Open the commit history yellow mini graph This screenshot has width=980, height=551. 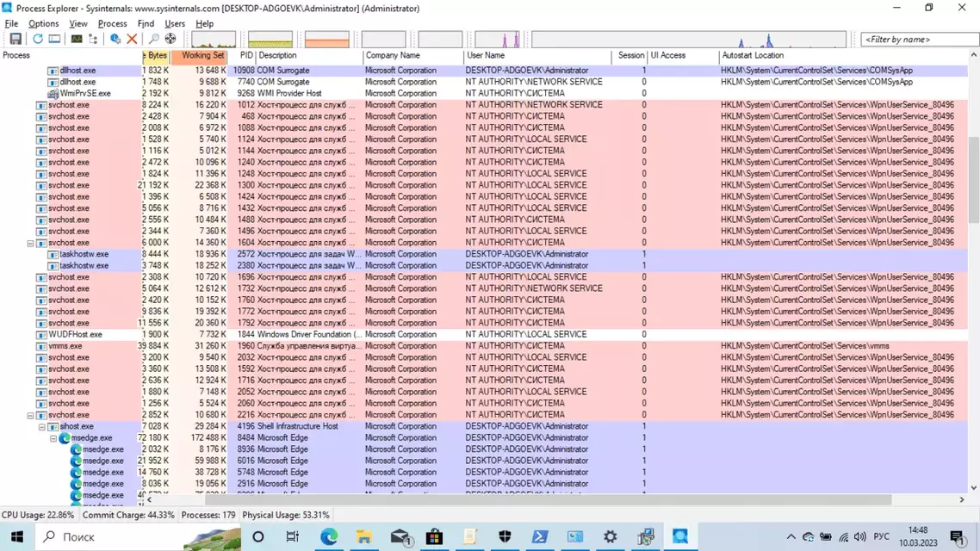point(270,40)
